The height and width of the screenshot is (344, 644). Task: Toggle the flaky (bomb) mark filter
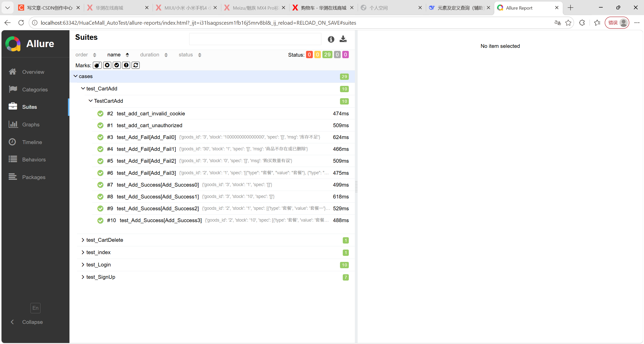97,65
